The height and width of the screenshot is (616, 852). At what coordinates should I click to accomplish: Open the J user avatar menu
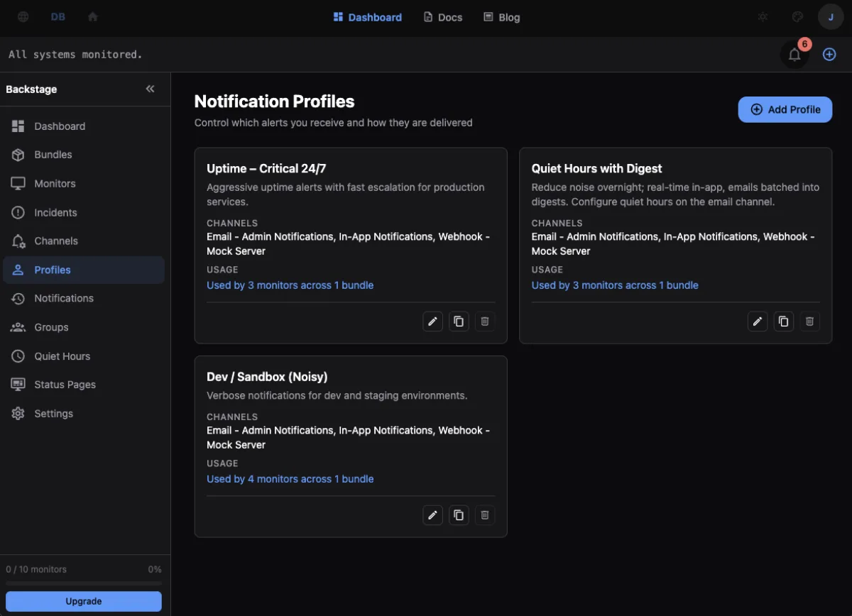pyautogui.click(x=831, y=17)
